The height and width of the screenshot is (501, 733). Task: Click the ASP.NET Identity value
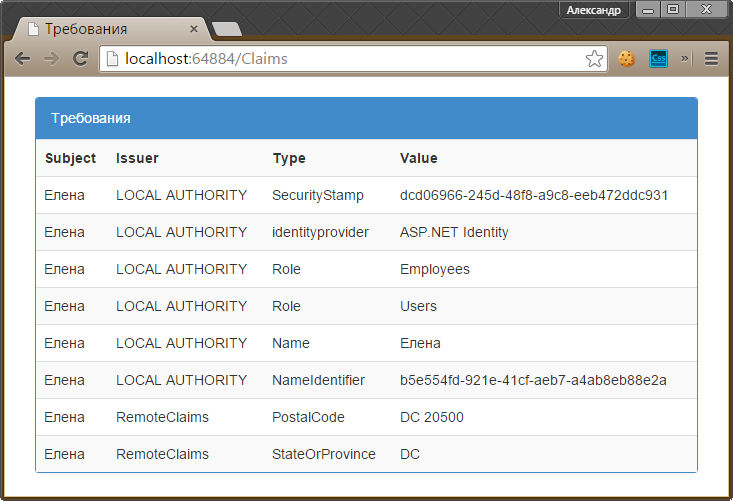point(454,232)
